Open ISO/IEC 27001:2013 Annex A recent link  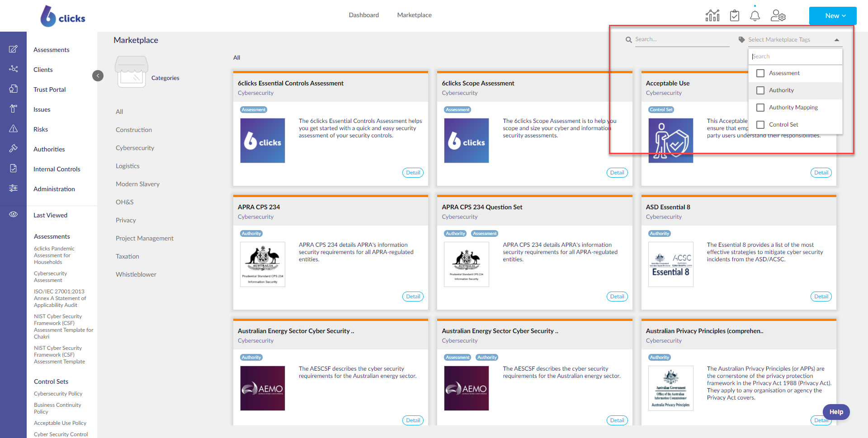60,298
